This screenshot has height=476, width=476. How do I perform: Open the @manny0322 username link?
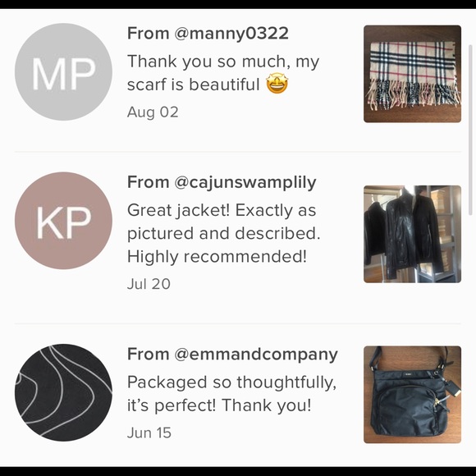pyautogui.click(x=231, y=33)
